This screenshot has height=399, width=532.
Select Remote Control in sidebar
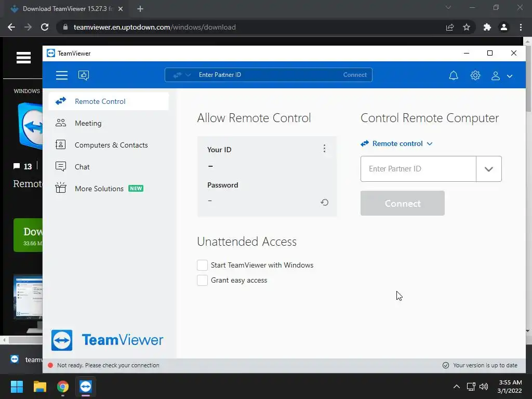tap(109, 101)
